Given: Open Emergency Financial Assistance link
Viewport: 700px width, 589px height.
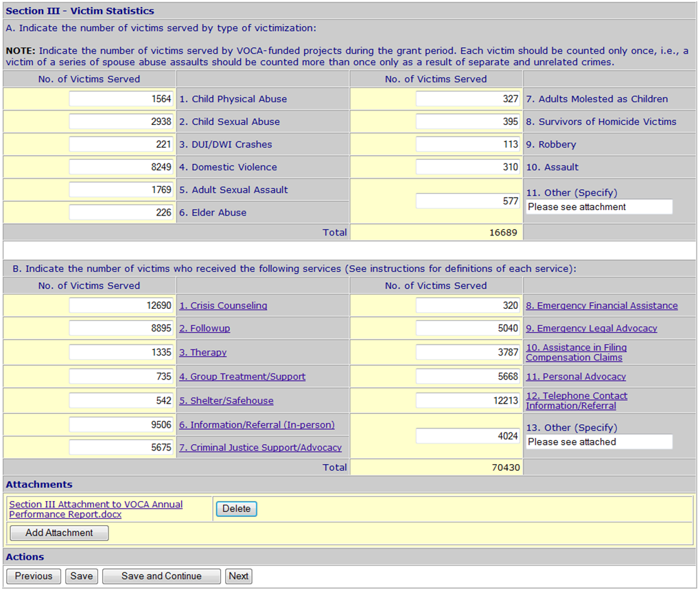Looking at the screenshot, I should pyautogui.click(x=602, y=305).
